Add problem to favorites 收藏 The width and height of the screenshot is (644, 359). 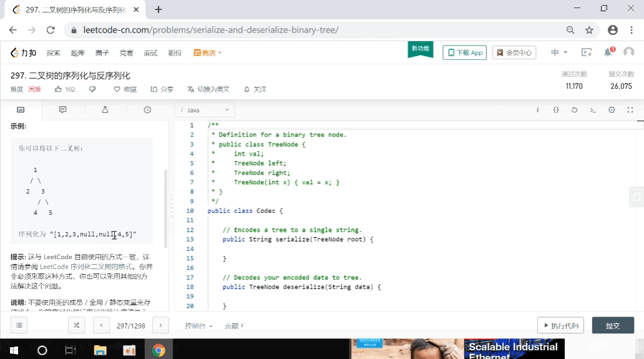coord(126,89)
